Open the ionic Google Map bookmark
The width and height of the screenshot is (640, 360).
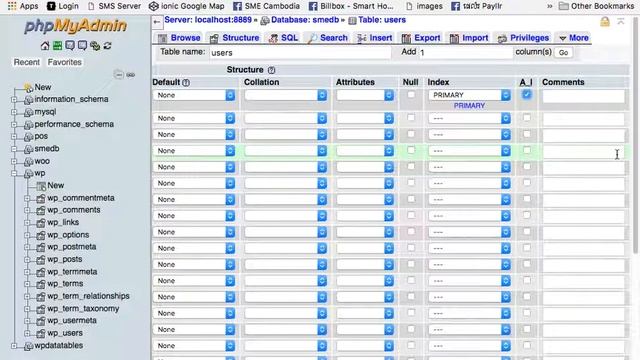pyautogui.click(x=187, y=6)
